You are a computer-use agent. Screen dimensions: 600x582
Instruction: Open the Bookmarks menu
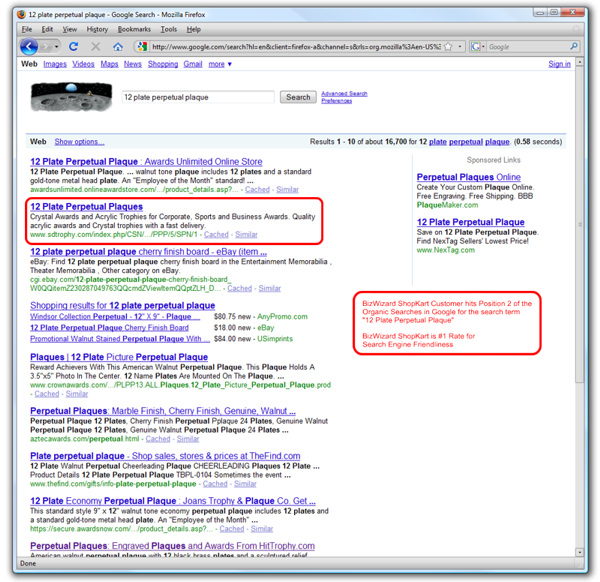134,29
